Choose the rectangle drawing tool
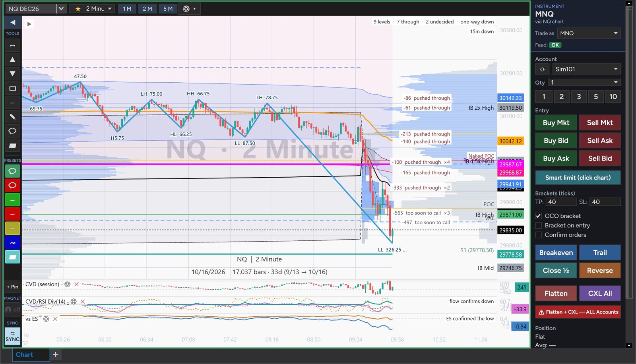This screenshot has width=636, height=364. [x=12, y=88]
